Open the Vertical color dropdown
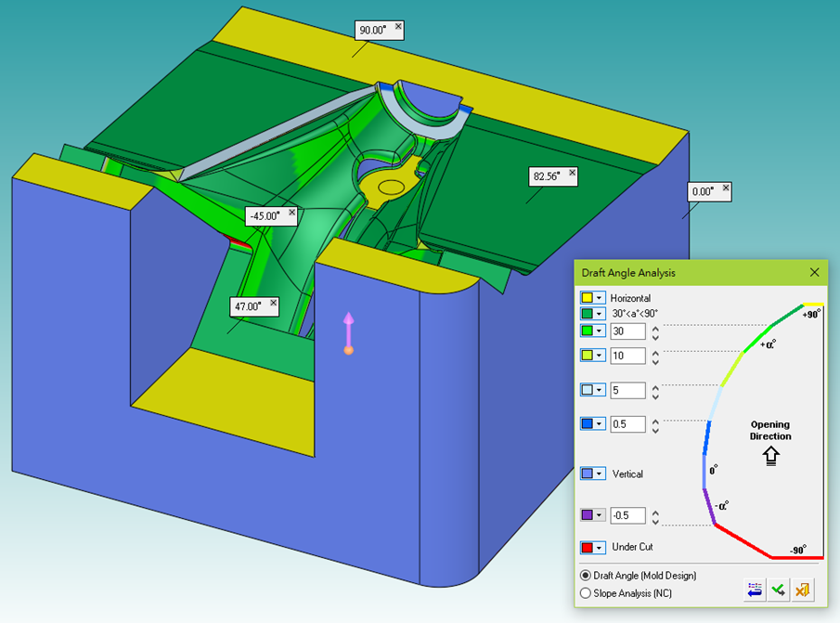This screenshot has height=623, width=840. pyautogui.click(x=599, y=474)
